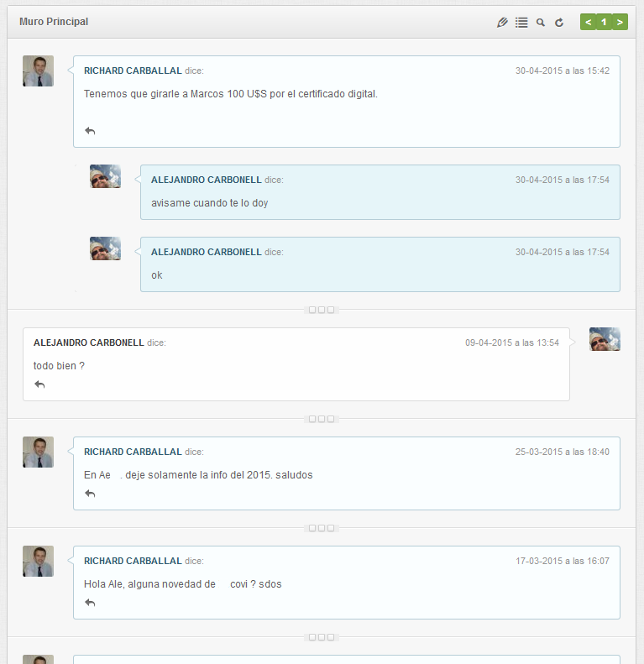Click message text 'deje solamente la info del 2015'
Image resolution: width=644 pixels, height=664 pixels.
(199, 475)
